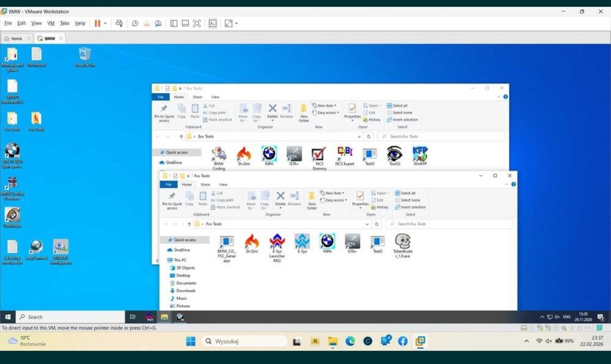Open ISTA+ in the Exx Tools window
This screenshot has height=364, width=611.
click(x=295, y=156)
